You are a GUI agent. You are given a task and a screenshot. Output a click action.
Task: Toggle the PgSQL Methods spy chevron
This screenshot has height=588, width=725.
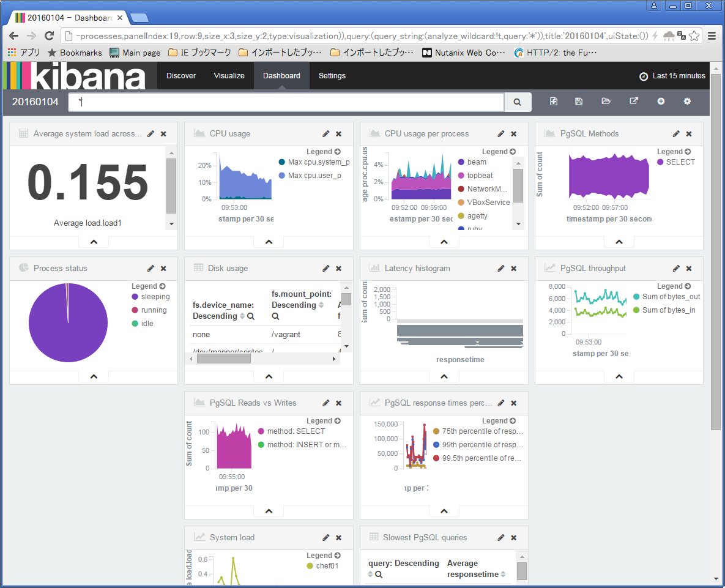click(x=619, y=242)
